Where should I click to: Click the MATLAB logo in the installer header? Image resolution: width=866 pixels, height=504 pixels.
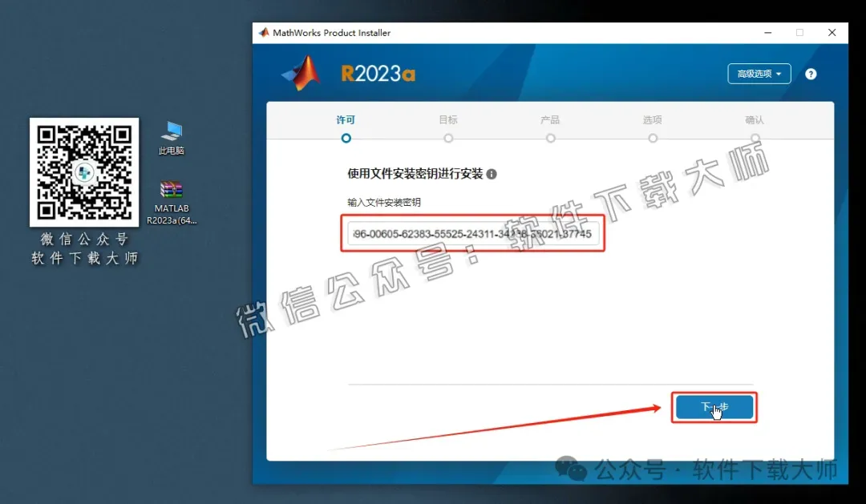click(x=301, y=74)
